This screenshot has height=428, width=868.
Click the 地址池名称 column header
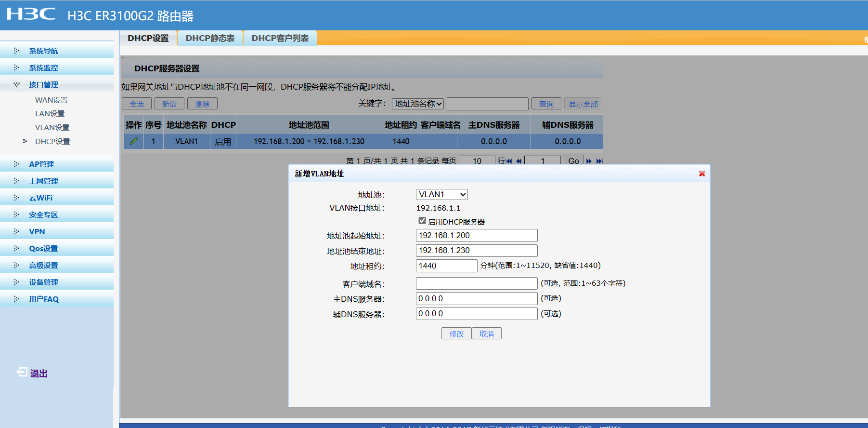pyautogui.click(x=187, y=125)
